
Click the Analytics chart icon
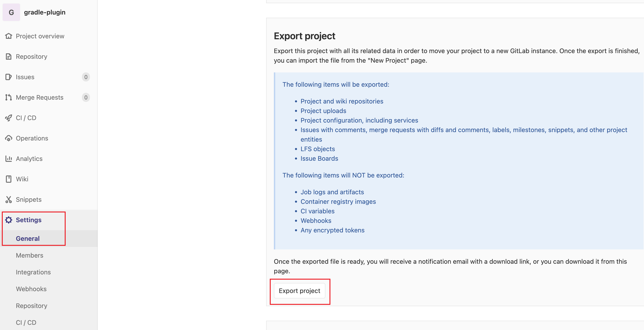click(8, 159)
